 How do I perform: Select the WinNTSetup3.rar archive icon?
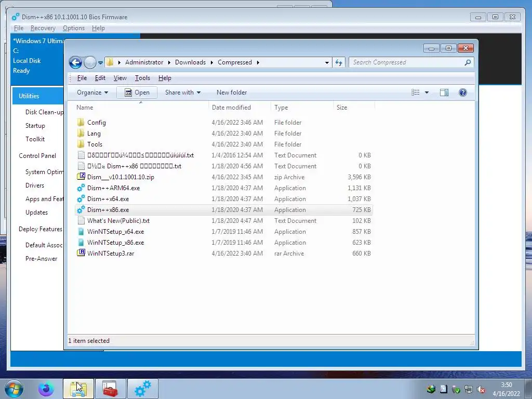tap(81, 253)
